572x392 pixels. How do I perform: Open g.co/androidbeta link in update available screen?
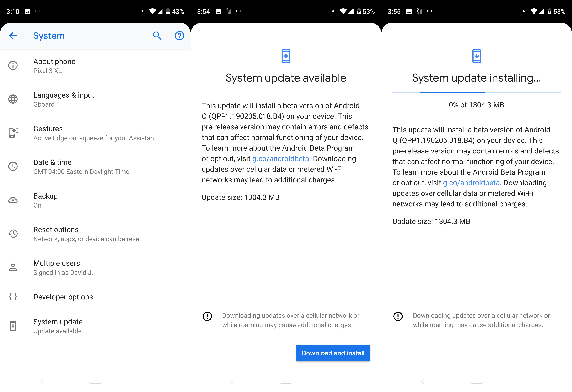[x=281, y=159]
